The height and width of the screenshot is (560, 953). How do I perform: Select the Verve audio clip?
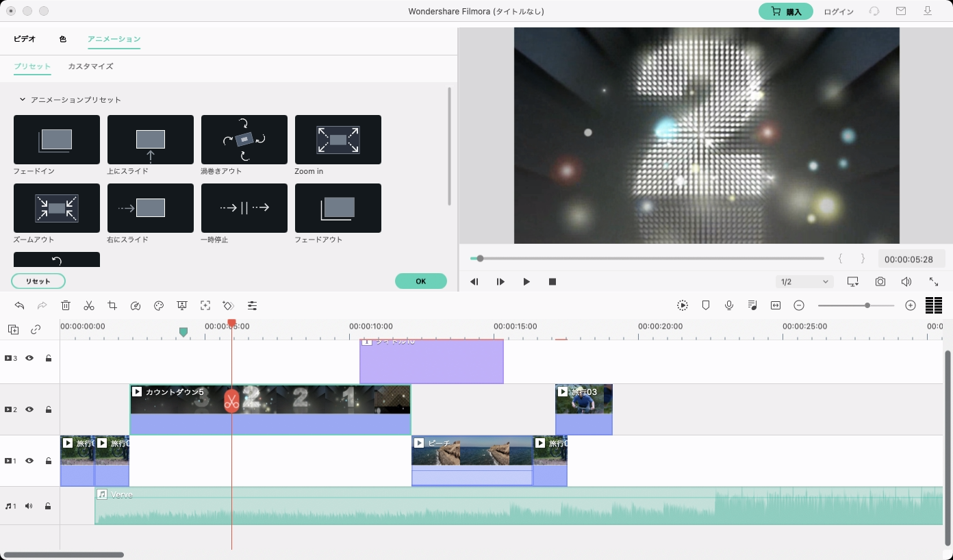519,506
